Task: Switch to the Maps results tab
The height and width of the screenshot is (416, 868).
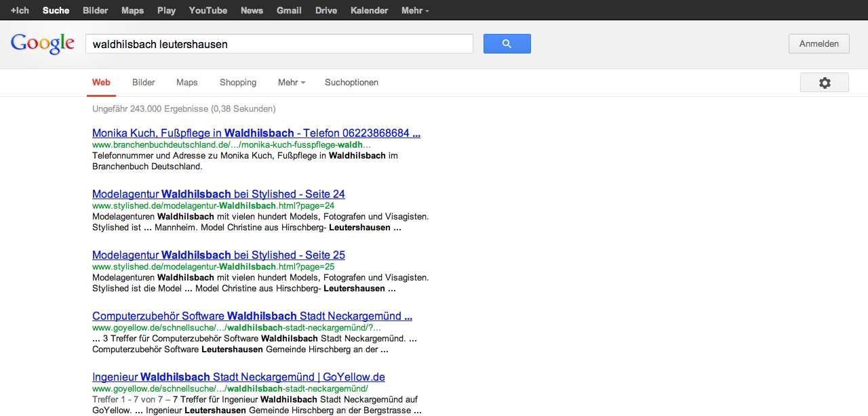Action: click(186, 83)
